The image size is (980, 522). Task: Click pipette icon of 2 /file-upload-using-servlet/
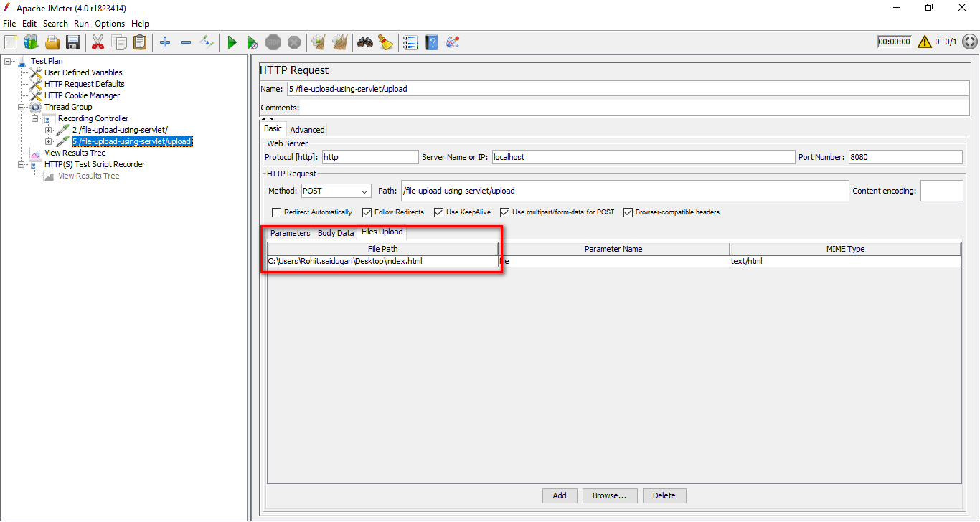point(63,130)
